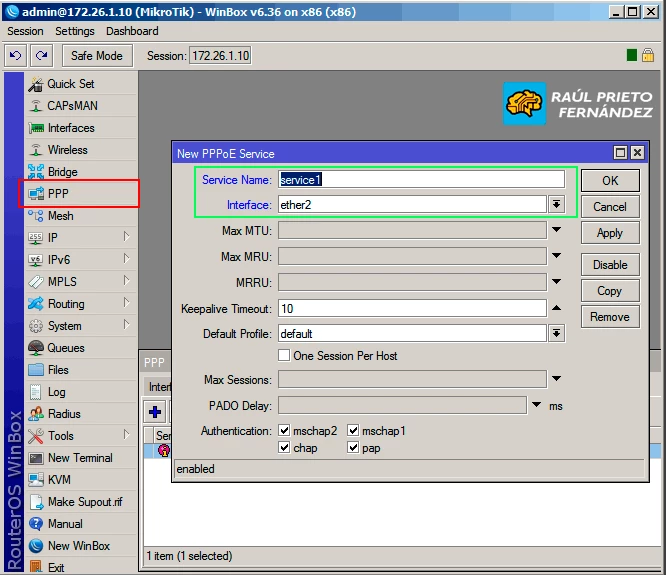The height and width of the screenshot is (575, 666).
Task: Uncheck pap authentication
Action: click(x=353, y=448)
